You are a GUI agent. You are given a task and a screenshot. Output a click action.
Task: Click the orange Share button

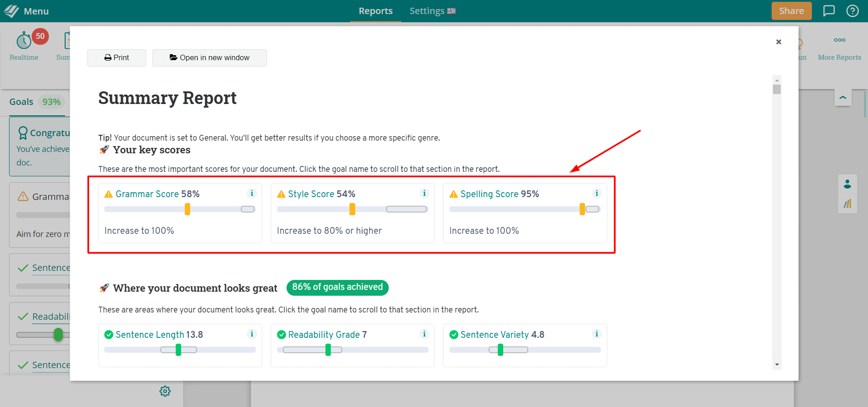(791, 11)
